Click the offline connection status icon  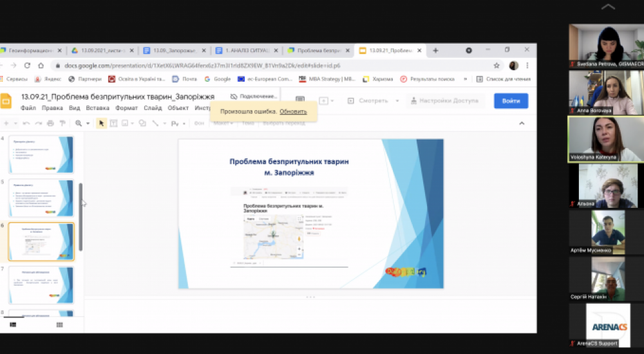click(x=234, y=96)
